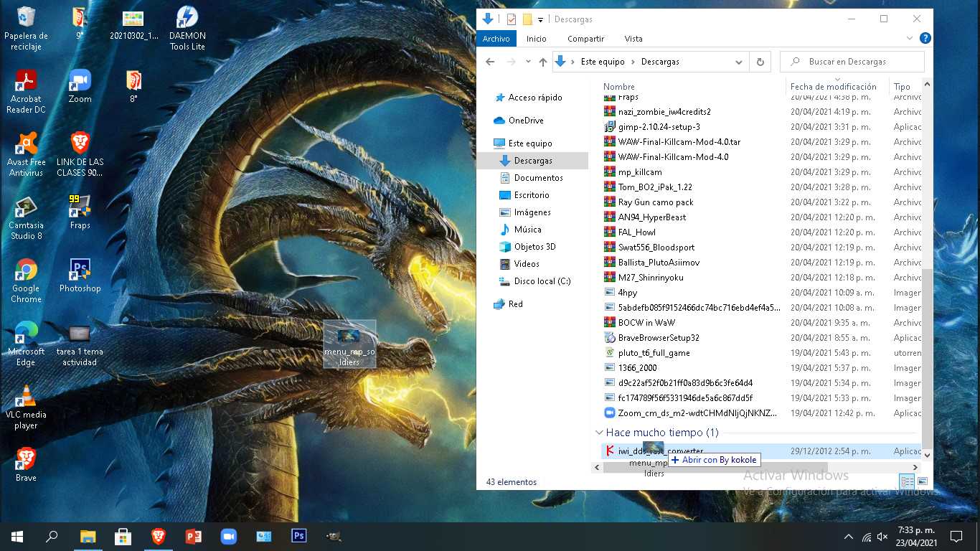Expand the ribbon with the chevron
This screenshot has width=980, height=551.
(910, 39)
